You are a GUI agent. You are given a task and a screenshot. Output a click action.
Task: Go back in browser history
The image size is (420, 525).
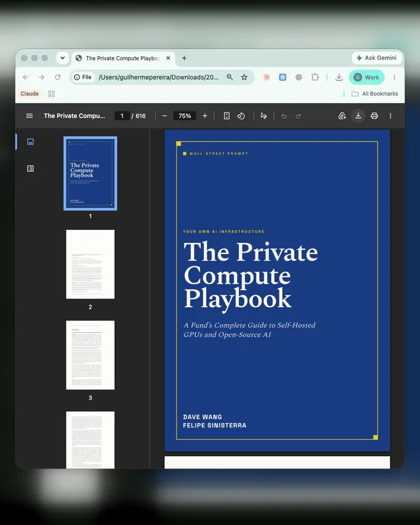[26, 77]
